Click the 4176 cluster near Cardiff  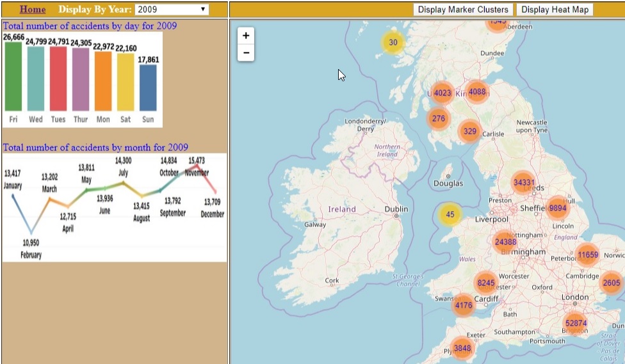coord(464,305)
